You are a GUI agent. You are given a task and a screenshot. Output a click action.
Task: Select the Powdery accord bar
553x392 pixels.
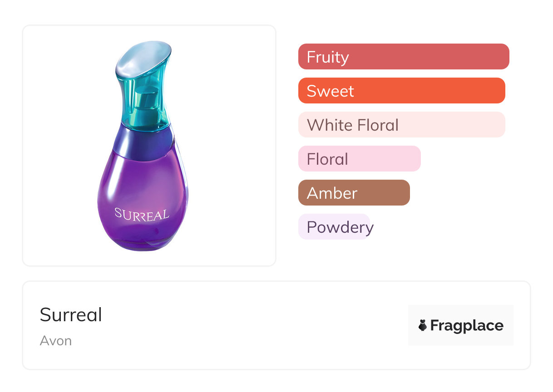coord(335,227)
